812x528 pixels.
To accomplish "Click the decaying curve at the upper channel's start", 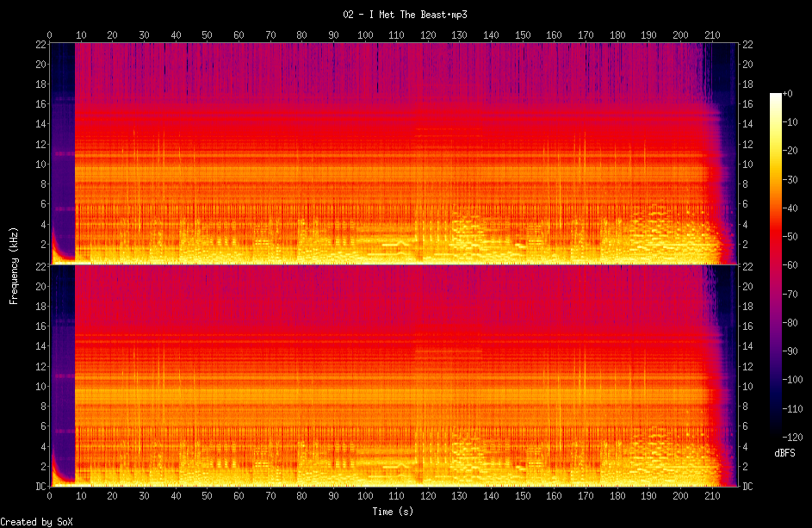I will 56,248.
